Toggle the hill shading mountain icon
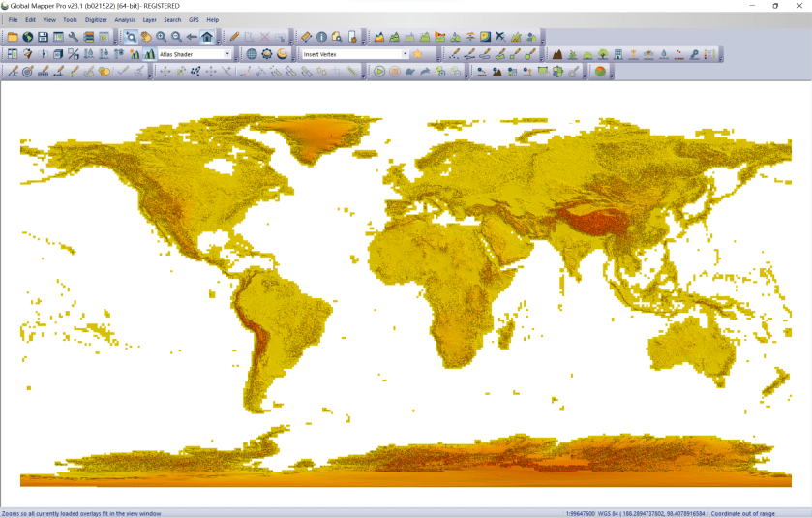The height and width of the screenshot is (518, 812). pos(150,54)
